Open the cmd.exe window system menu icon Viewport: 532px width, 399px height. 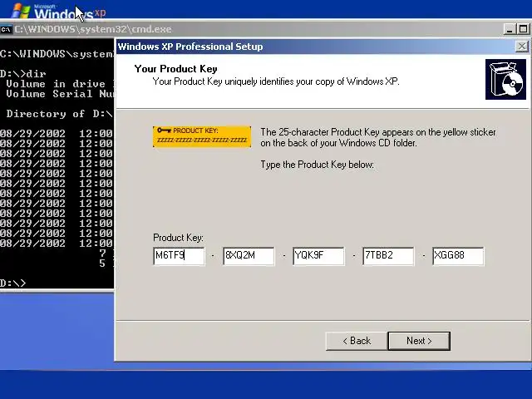(6, 30)
